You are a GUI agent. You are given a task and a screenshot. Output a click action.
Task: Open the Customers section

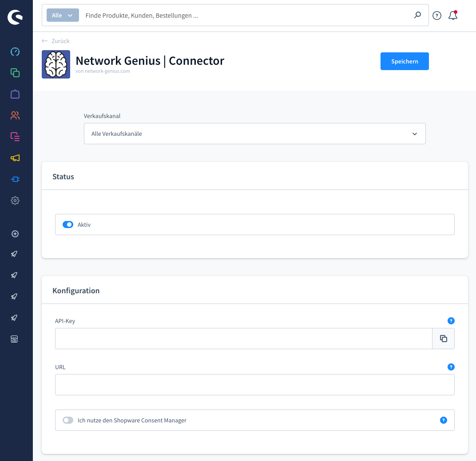[15, 115]
